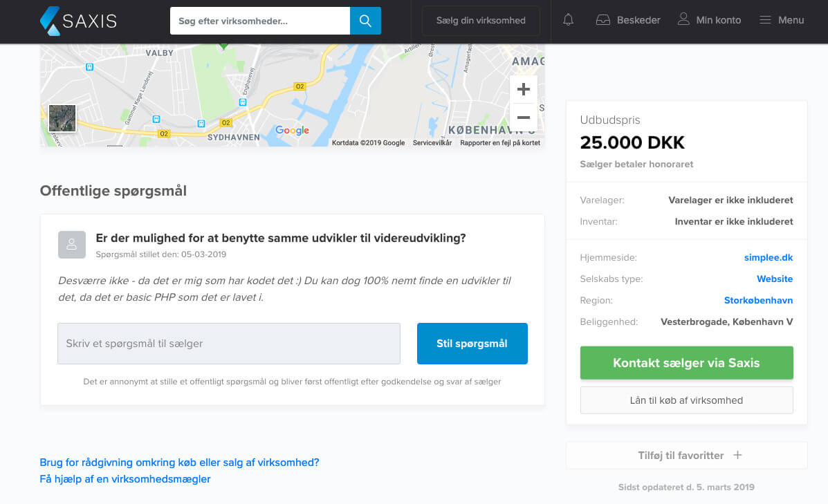Zoom into the map with the plus icon
Image resolution: width=828 pixels, height=504 pixels.
[524, 88]
